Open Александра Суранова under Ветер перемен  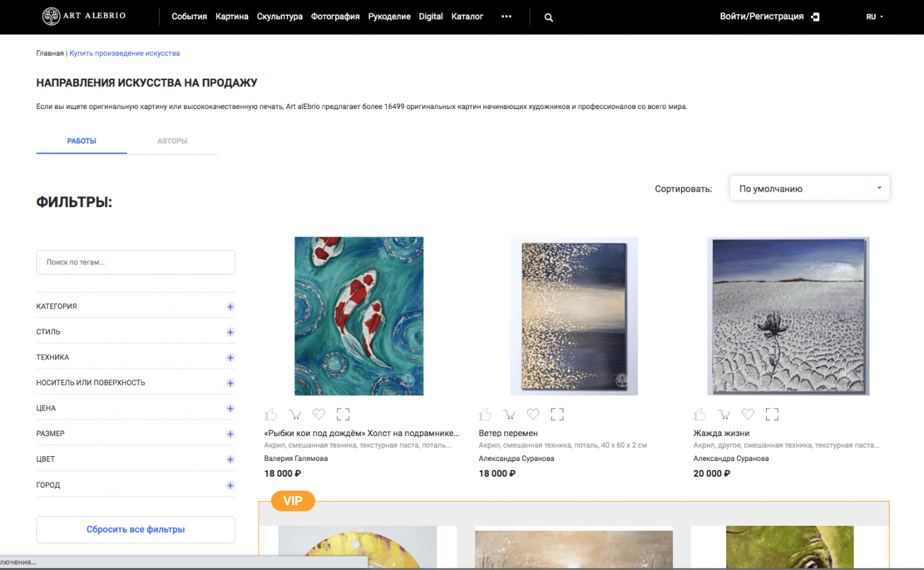[516, 458]
